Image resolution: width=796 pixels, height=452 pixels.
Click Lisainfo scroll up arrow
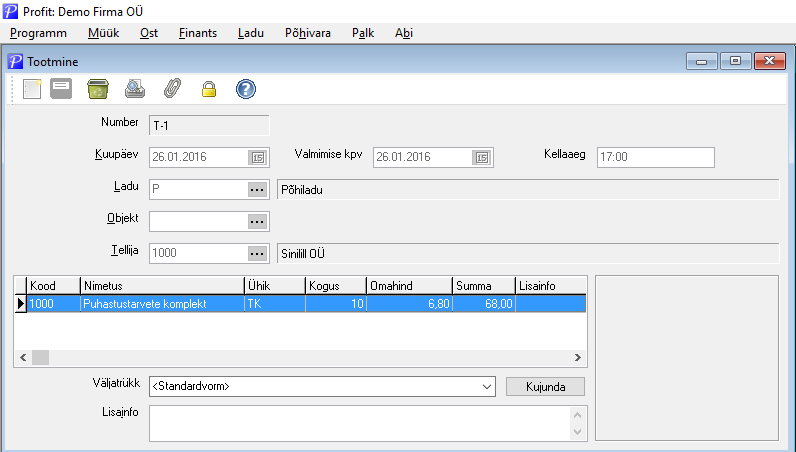click(578, 415)
